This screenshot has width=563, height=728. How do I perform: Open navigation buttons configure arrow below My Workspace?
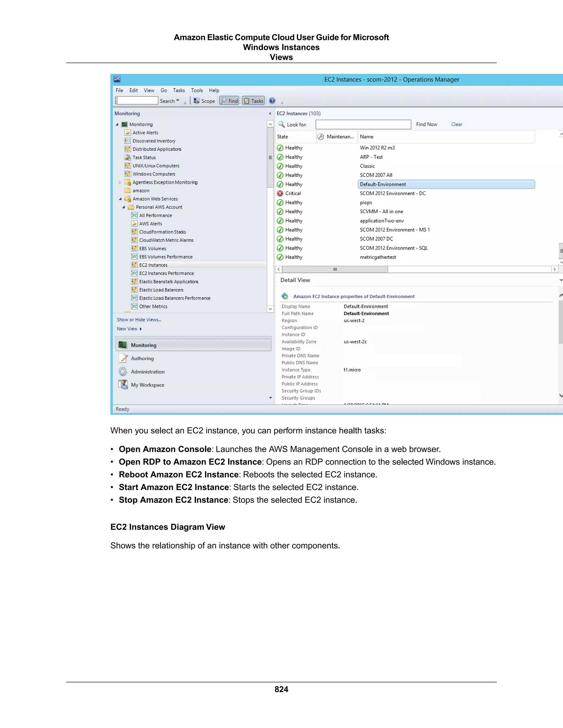271,398
